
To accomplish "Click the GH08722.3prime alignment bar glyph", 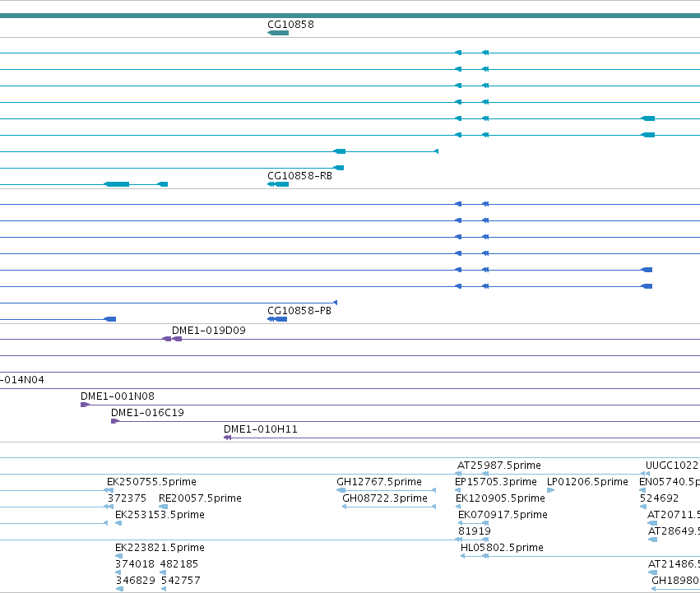I will pyautogui.click(x=389, y=507).
